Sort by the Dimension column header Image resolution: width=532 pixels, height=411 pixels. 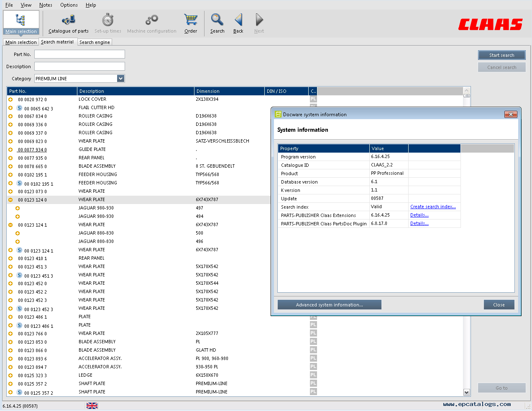pyautogui.click(x=230, y=91)
